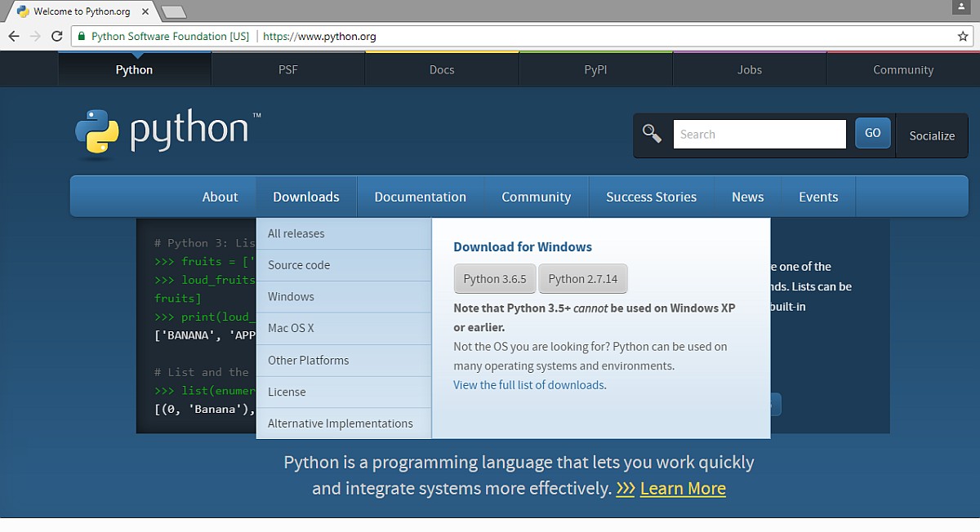The width and height of the screenshot is (980, 532).
Task: Open View the full list of downloads
Action: (x=530, y=385)
